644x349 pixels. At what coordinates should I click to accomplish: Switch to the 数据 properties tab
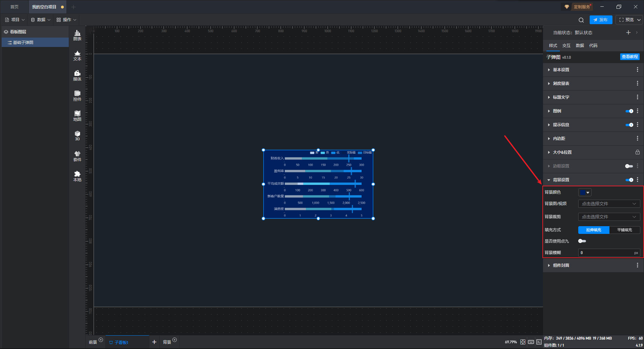580,46
